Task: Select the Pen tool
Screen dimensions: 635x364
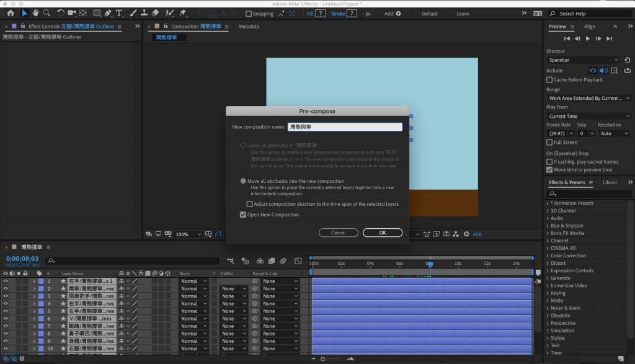Action: coord(109,13)
